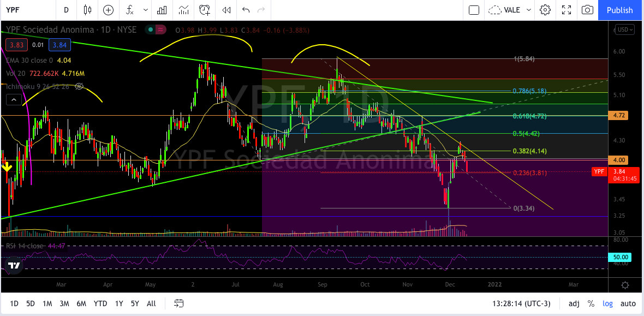
Task: Open the go to date icon
Action: tap(178, 303)
